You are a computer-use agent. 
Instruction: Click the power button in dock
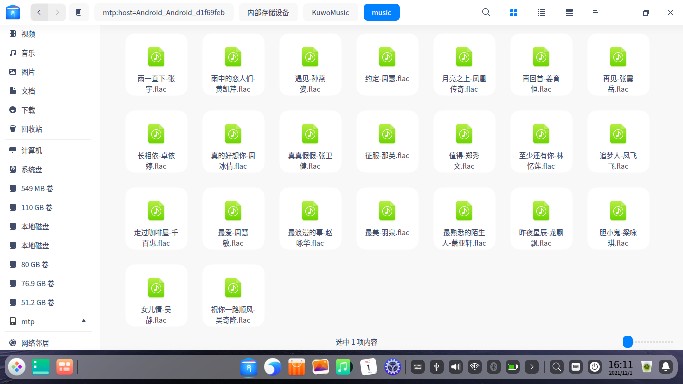pyautogui.click(x=595, y=367)
